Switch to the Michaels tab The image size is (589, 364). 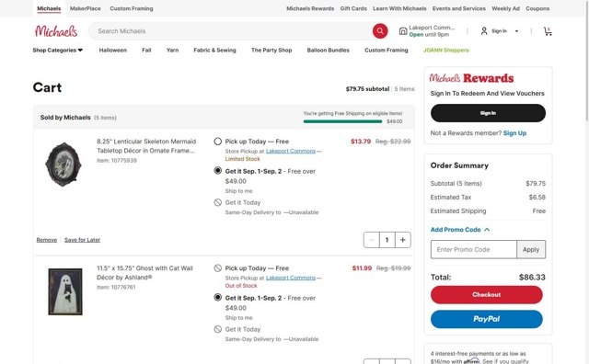point(49,8)
